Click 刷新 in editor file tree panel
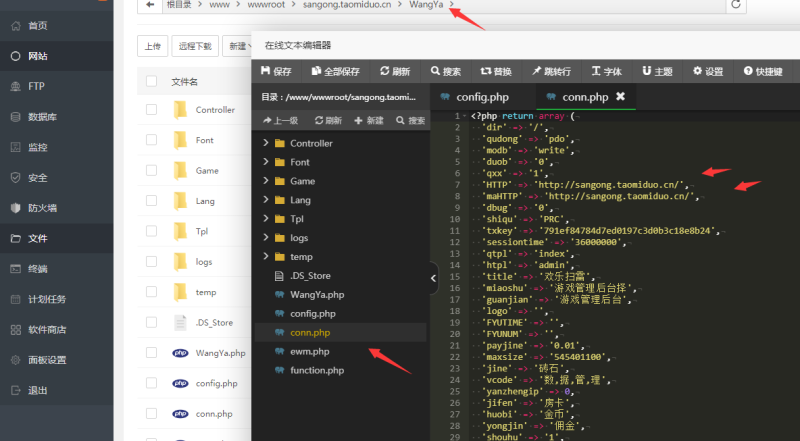The width and height of the screenshot is (800, 441). [328, 120]
